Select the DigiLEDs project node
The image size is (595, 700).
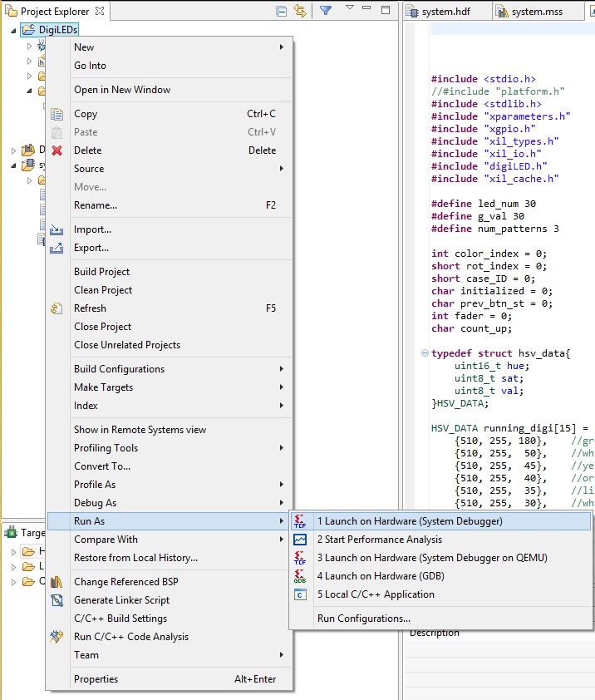[x=50, y=29]
